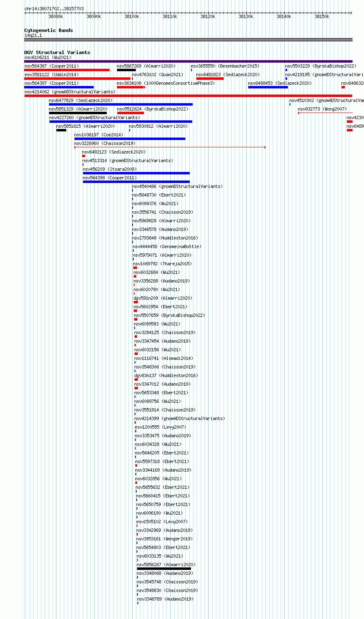364x619 pixels.
Task: Open the nsv6492123 (Sedlazeck2020) label
Action: coord(114,152)
